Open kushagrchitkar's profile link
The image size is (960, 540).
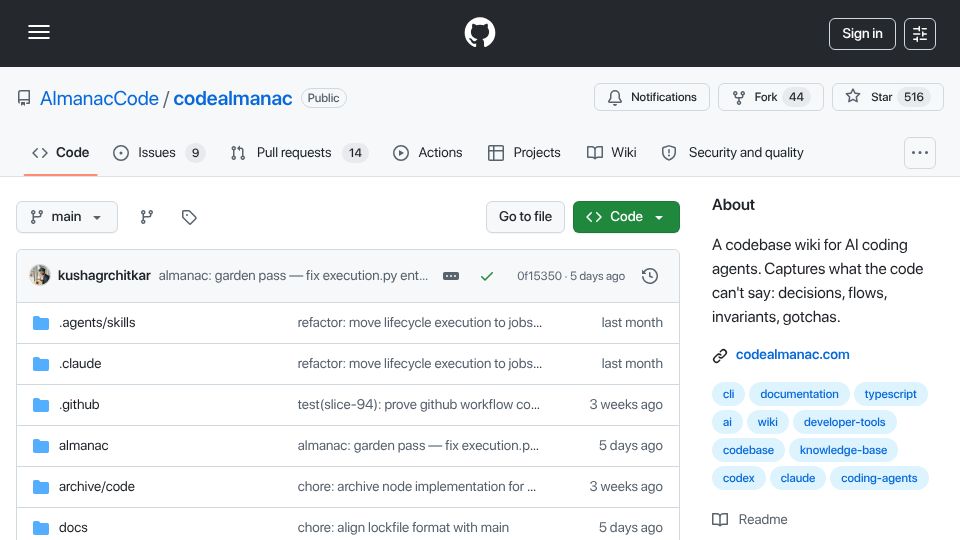click(104, 276)
